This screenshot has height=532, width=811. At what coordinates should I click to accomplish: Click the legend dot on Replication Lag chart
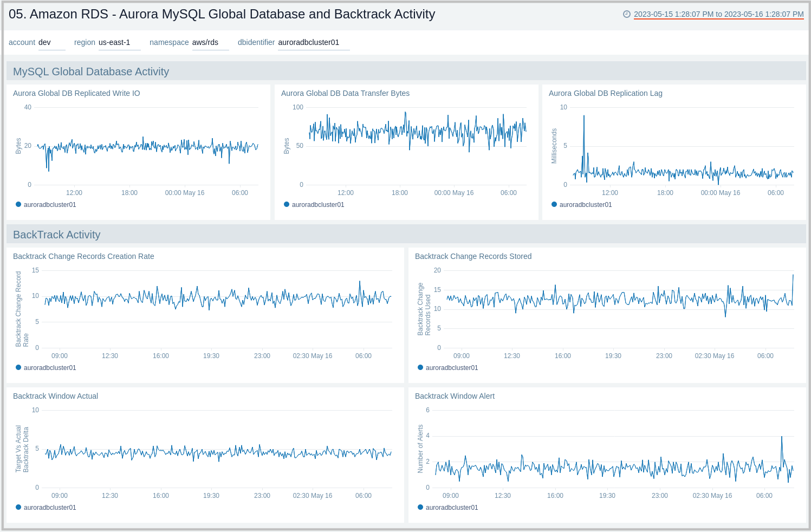554,204
